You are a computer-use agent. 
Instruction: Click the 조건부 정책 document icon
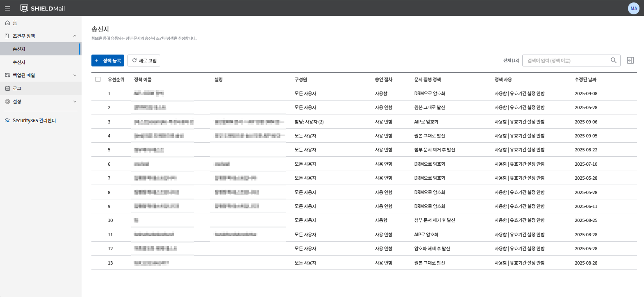[7, 36]
